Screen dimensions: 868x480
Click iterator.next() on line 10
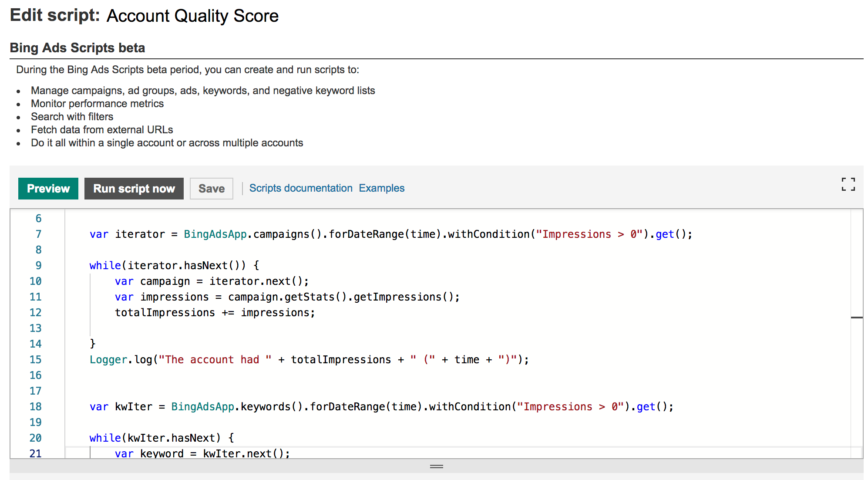tap(256, 281)
